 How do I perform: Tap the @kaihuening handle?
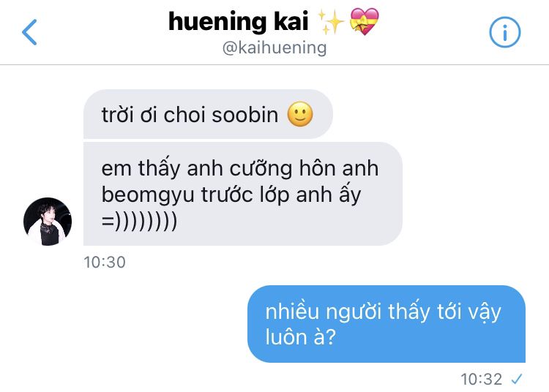click(274, 48)
